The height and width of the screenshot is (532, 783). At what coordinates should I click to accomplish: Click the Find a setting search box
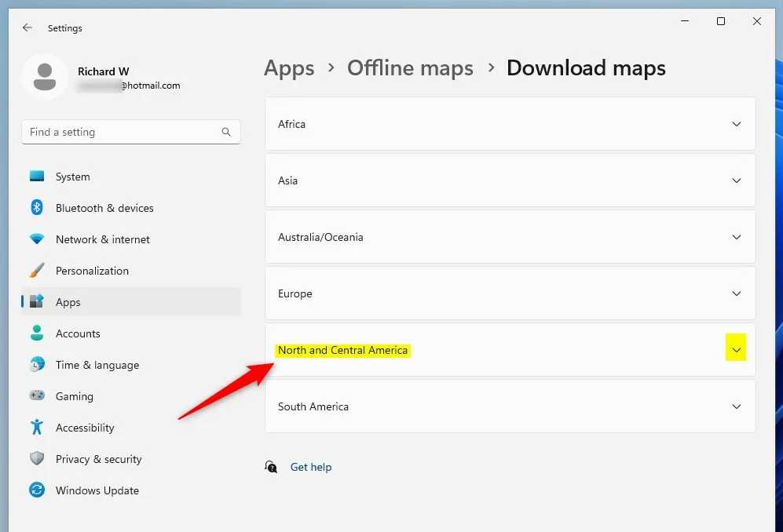coord(122,132)
